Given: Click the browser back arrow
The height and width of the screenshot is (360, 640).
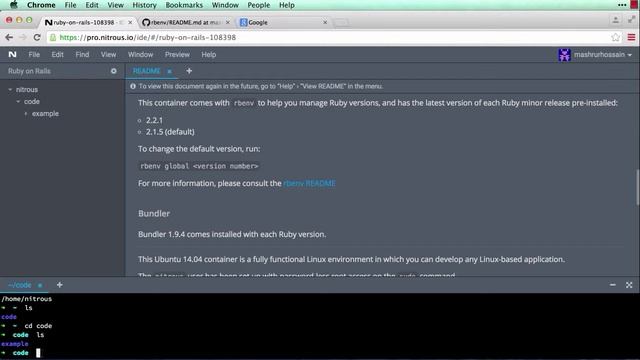Looking at the screenshot, I should [x=9, y=38].
